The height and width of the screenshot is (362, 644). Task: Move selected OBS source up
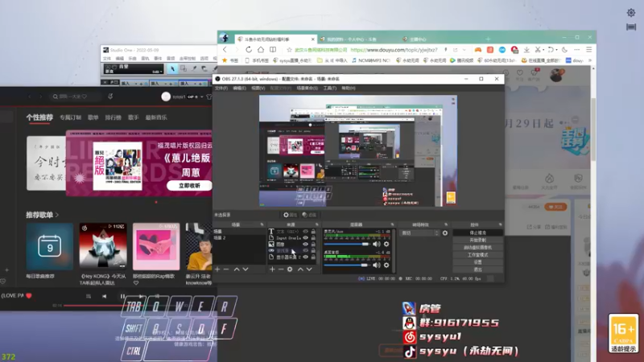click(x=300, y=269)
